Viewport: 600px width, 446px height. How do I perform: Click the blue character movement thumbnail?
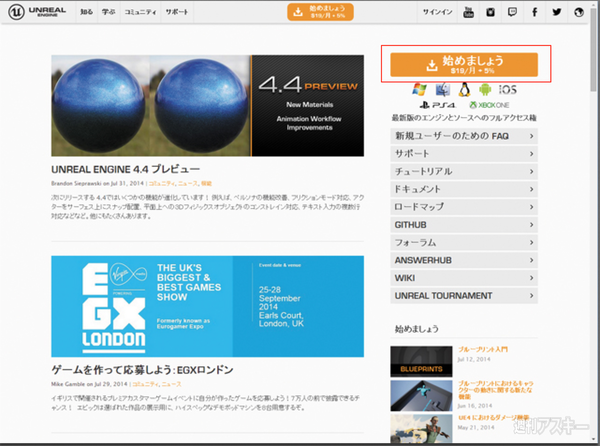pos(421,396)
